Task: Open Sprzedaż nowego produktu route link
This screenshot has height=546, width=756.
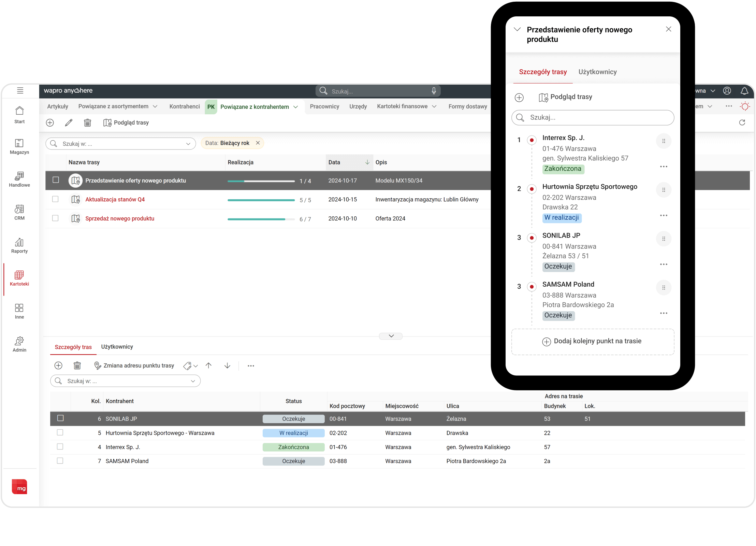Action: (x=119, y=218)
